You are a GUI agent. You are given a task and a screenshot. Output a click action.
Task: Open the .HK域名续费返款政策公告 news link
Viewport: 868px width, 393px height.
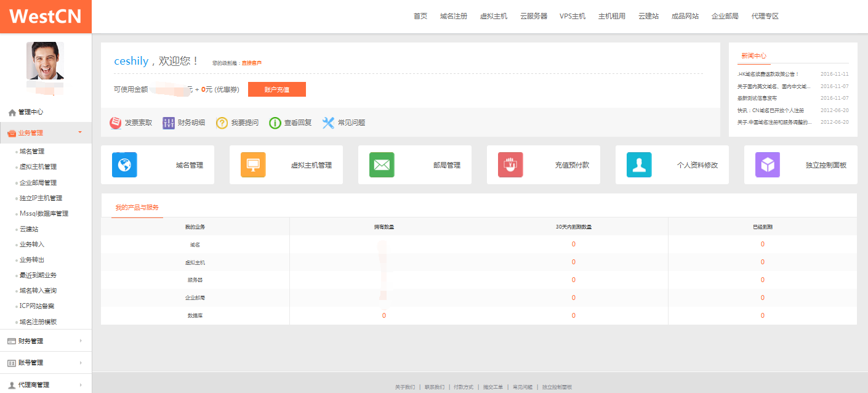tap(768, 74)
